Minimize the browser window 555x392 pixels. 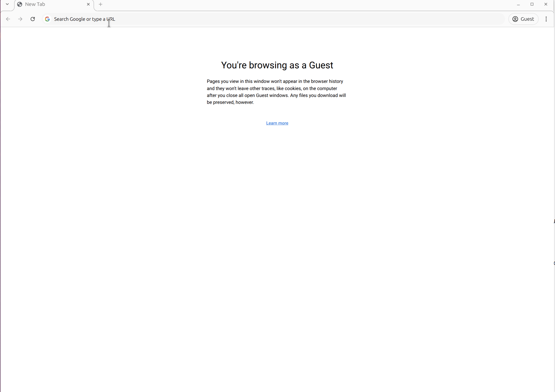tap(518, 4)
